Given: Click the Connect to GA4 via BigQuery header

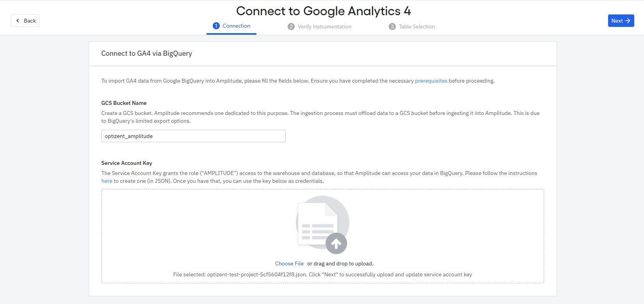Looking at the screenshot, I should (x=146, y=53).
